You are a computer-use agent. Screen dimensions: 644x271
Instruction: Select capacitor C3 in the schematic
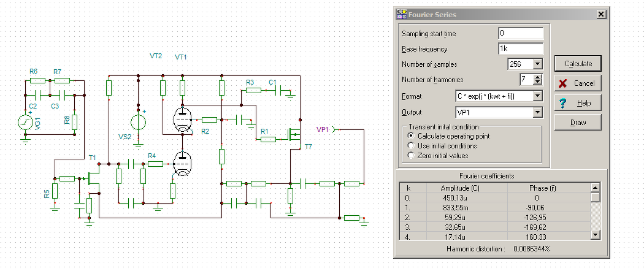click(62, 95)
